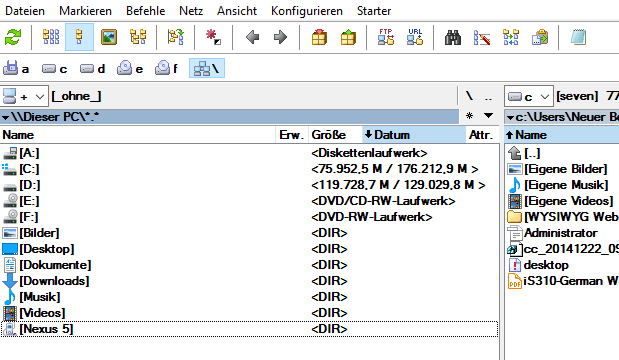The height and width of the screenshot is (360, 619).
Task: Enable thumbnail view picture icon
Action: pyautogui.click(x=109, y=37)
